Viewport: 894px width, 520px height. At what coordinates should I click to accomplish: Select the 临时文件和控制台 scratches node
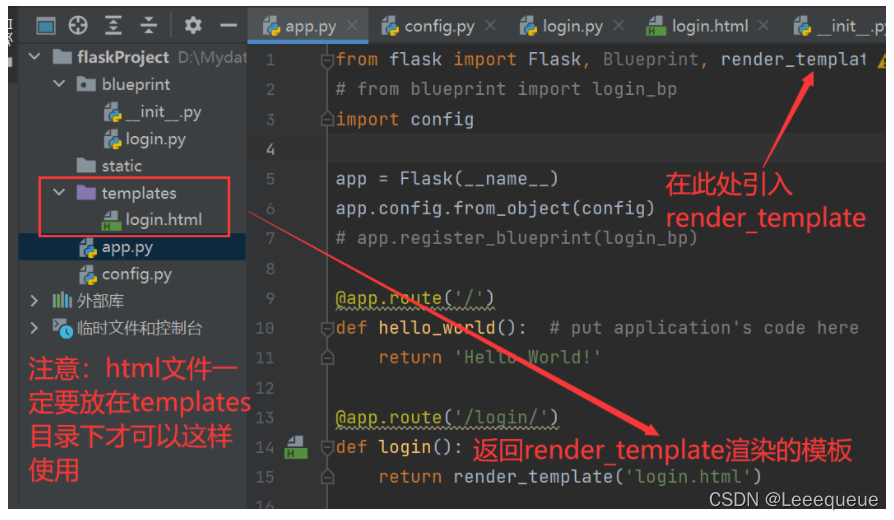(128, 328)
